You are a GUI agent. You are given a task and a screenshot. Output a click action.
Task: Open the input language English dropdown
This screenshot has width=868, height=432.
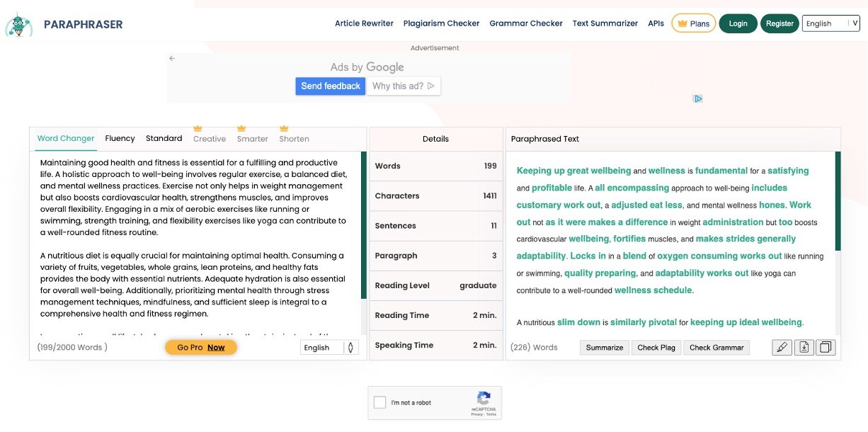pyautogui.click(x=329, y=347)
